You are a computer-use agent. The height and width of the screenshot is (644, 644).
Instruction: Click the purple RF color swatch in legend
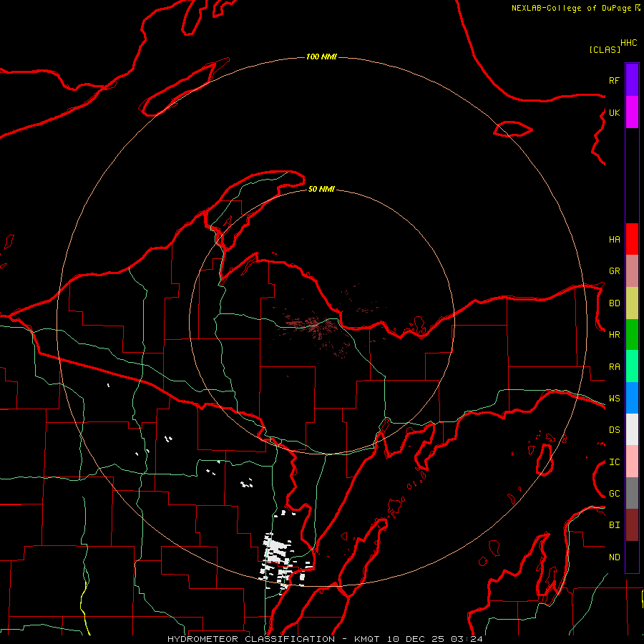click(632, 79)
